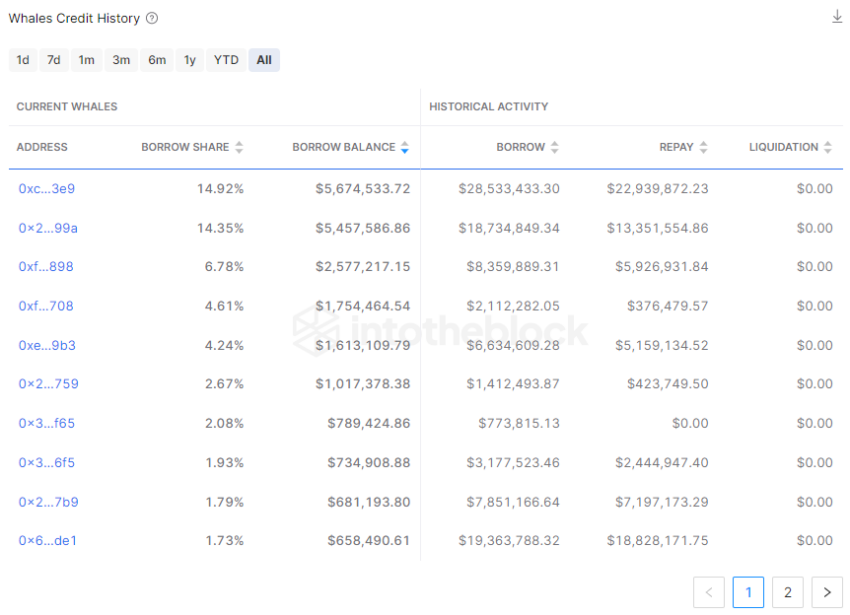Click borrow balance $5,457,586.86
850x615 pixels.
coord(363,228)
